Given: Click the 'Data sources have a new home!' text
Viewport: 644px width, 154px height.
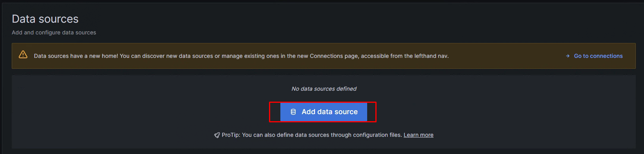Looking at the screenshot, I should click(76, 56).
